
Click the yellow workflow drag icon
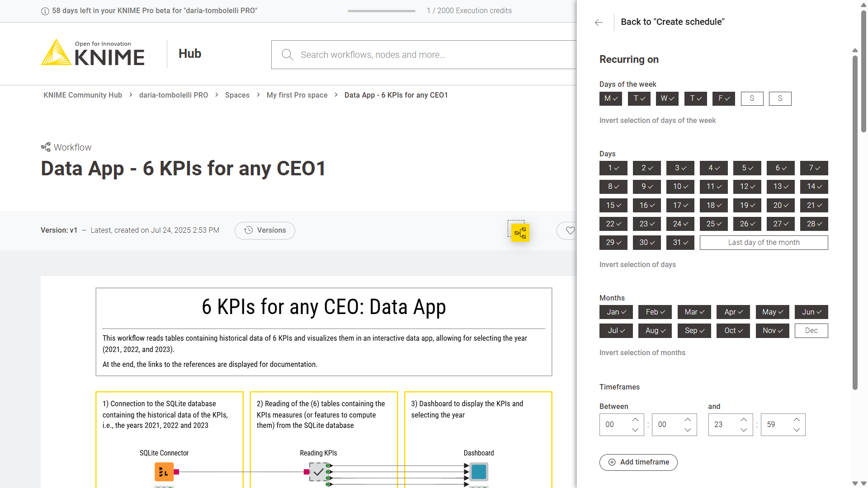coord(520,233)
